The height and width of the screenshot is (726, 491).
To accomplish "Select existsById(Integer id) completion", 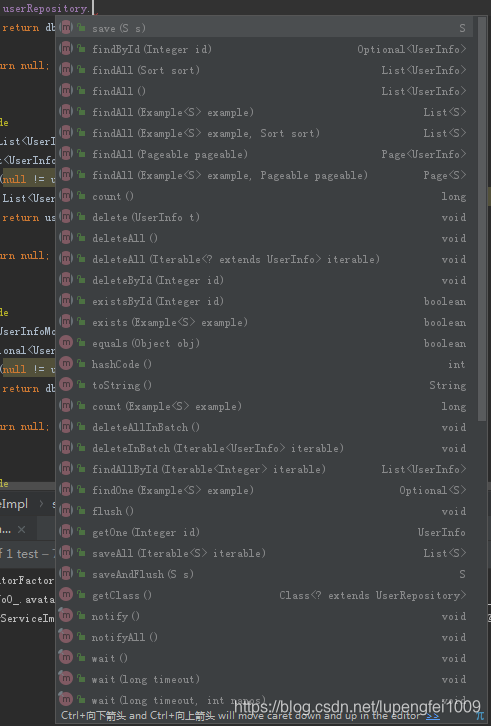I will pos(264,301).
